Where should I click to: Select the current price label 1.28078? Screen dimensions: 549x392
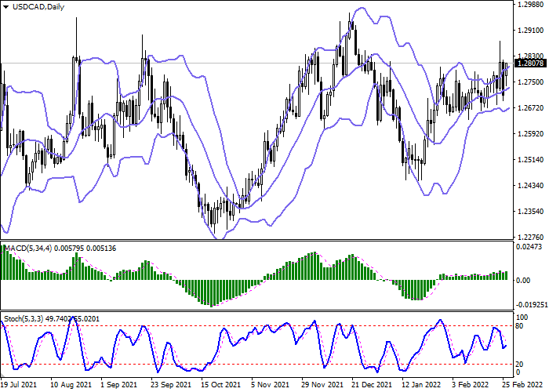coord(530,64)
